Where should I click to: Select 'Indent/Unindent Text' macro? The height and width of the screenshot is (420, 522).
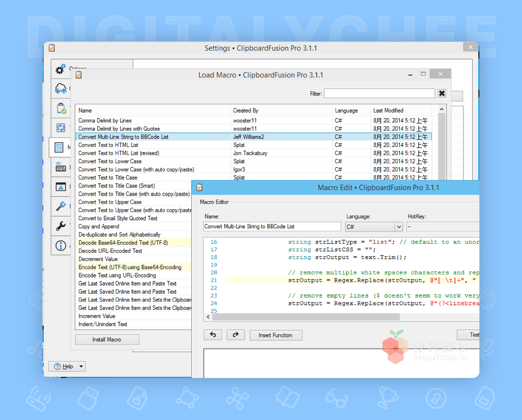pos(134,324)
